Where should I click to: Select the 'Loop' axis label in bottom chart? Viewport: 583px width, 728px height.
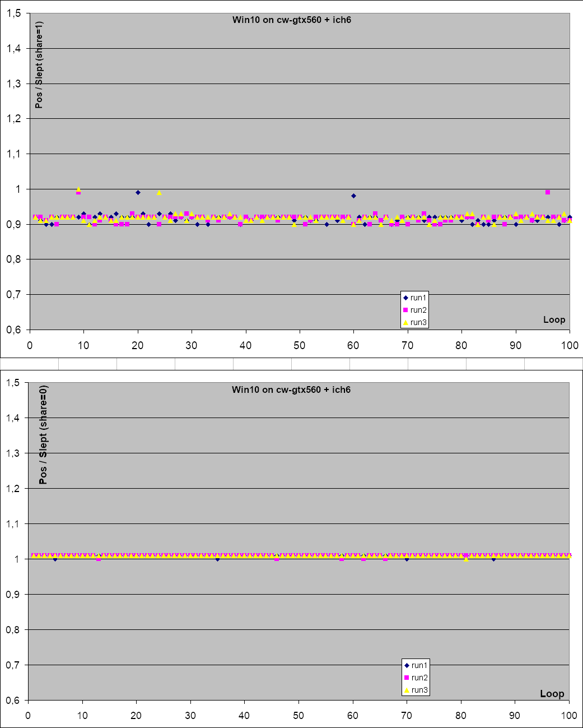coord(552,694)
